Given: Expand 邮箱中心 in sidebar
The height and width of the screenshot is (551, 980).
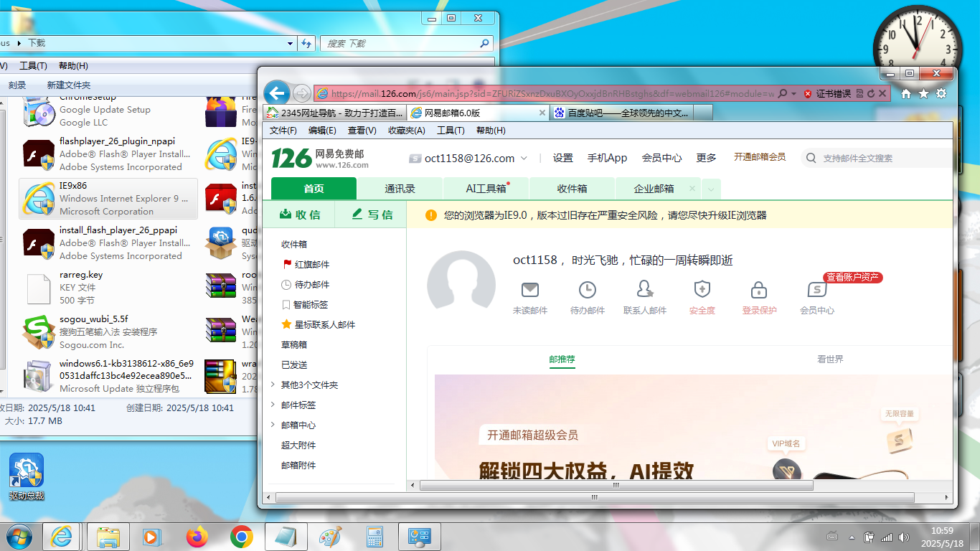Looking at the screenshot, I should pyautogui.click(x=273, y=425).
